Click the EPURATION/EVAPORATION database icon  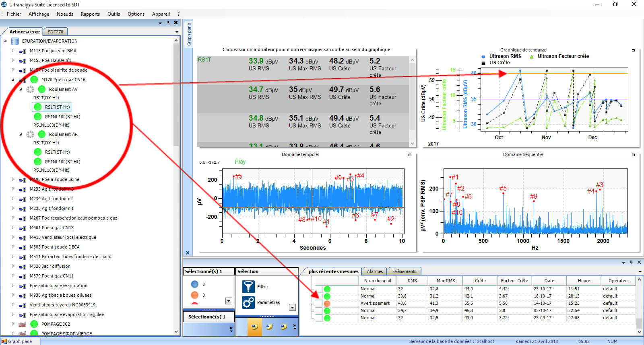[15, 41]
